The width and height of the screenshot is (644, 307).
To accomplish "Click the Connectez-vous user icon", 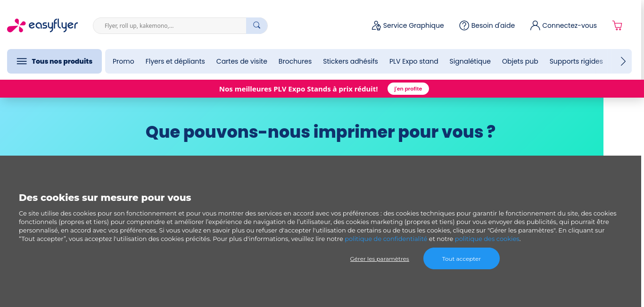I will click(535, 25).
